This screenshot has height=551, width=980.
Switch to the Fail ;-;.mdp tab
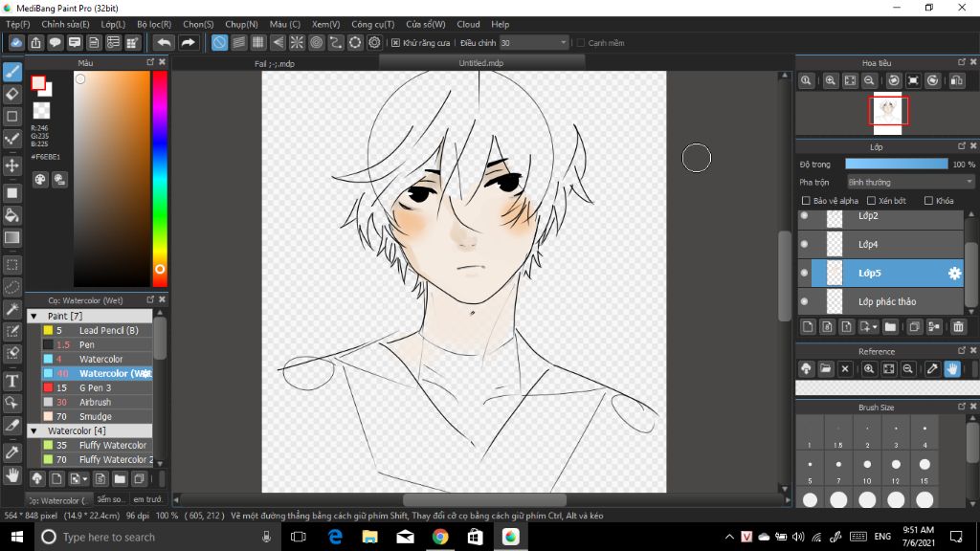(x=275, y=64)
